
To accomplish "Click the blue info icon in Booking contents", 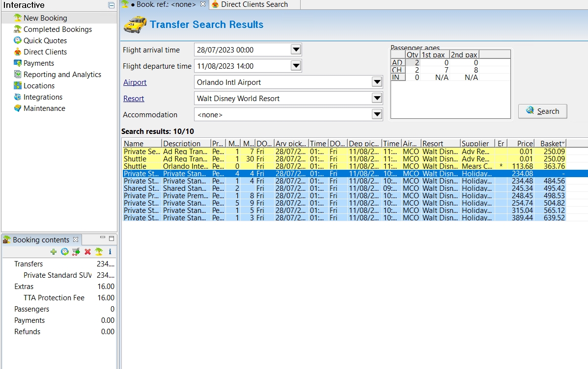I will 110,252.
